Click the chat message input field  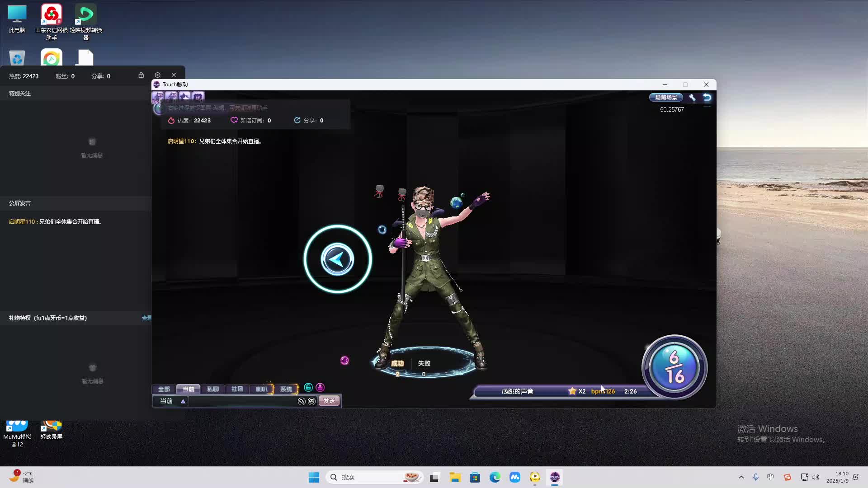click(x=242, y=401)
